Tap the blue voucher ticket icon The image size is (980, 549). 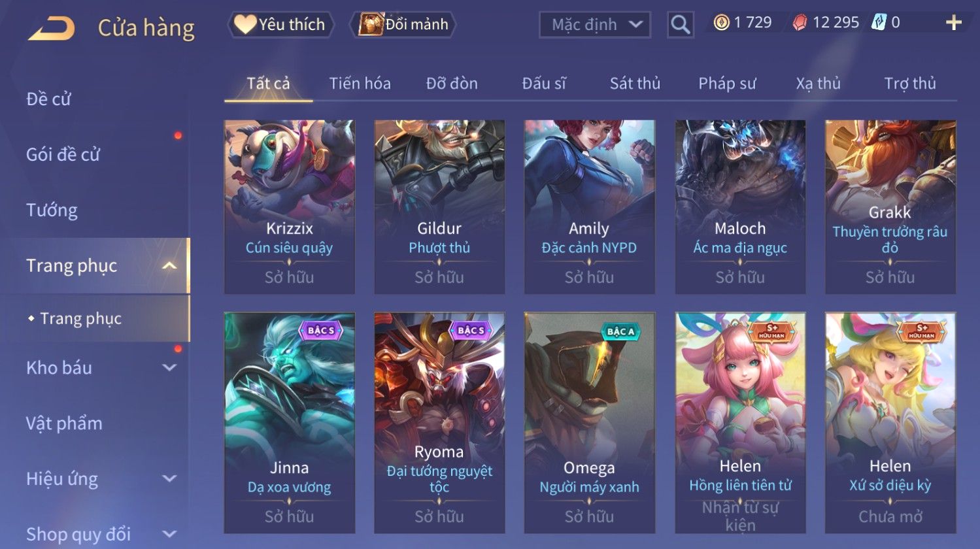pyautogui.click(x=879, y=23)
